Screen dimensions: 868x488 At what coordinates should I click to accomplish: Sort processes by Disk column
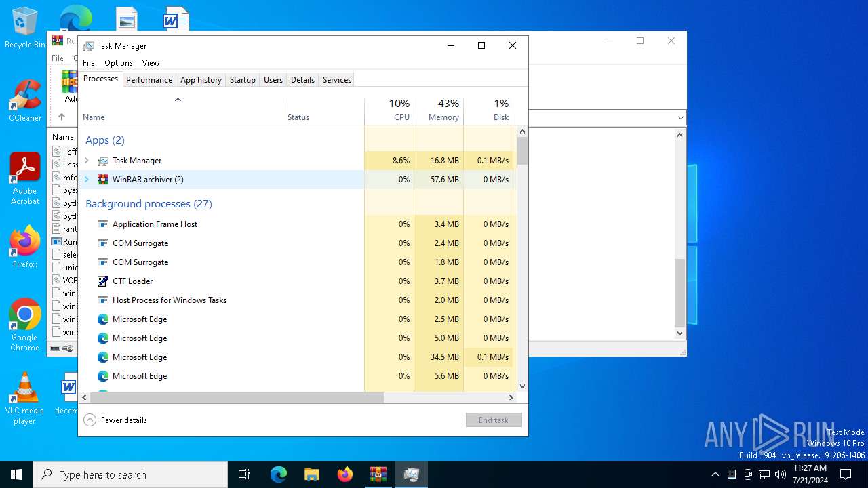488,111
